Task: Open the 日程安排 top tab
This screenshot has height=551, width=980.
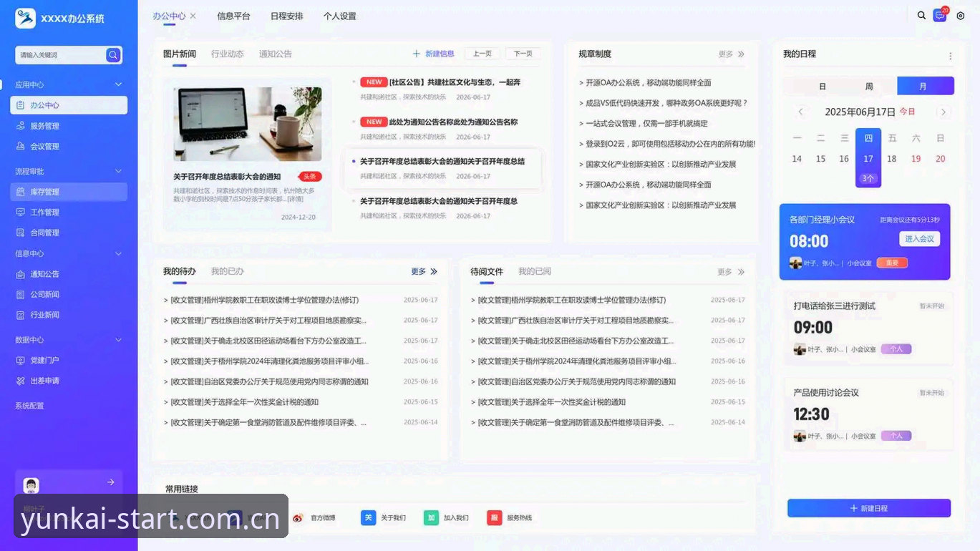Action: click(x=286, y=16)
